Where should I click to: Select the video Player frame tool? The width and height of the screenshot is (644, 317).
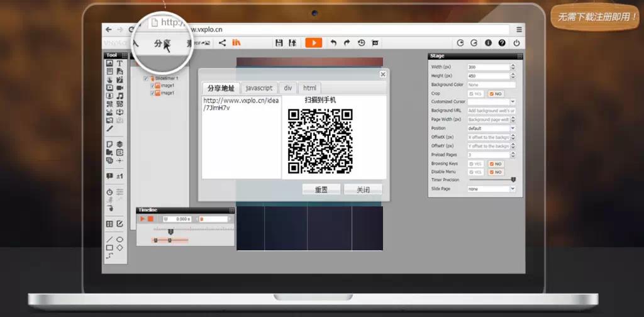[109, 88]
